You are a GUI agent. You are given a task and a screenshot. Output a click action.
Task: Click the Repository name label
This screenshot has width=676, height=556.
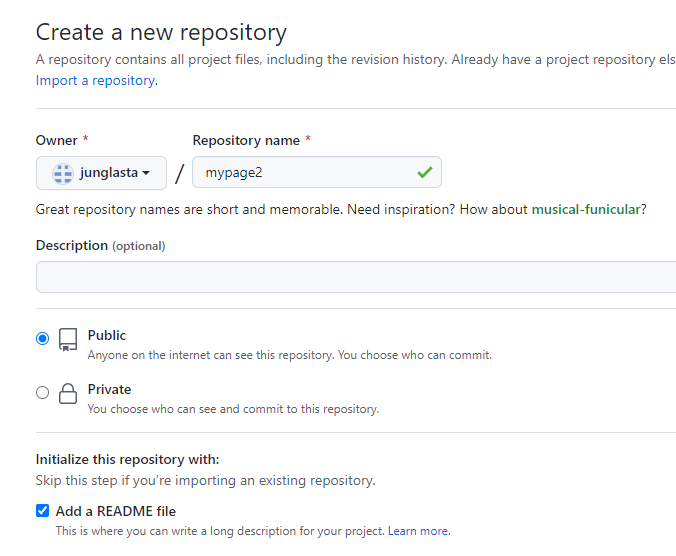click(x=247, y=141)
